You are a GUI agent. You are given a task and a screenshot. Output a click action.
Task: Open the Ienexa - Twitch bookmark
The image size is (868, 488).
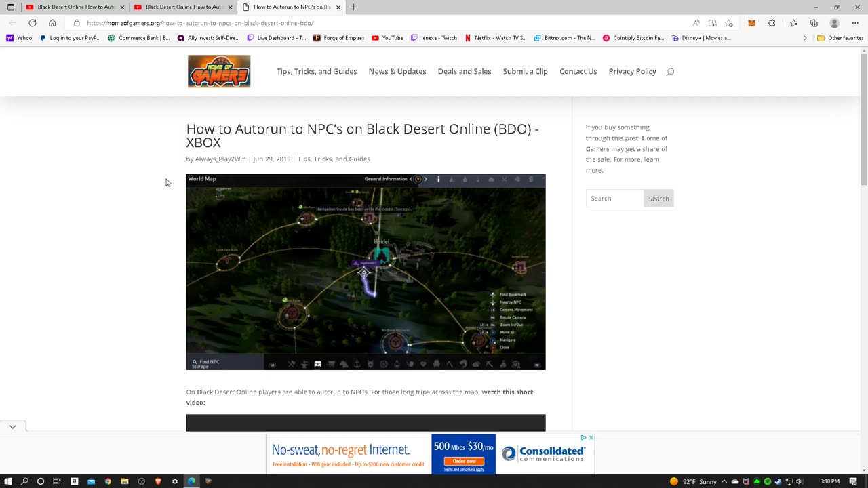434,38
